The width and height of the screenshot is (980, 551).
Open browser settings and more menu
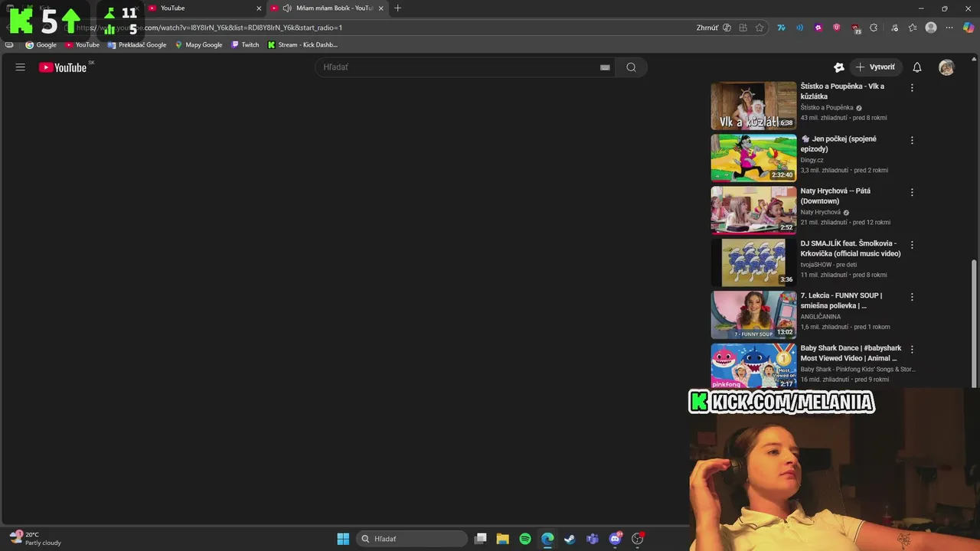(x=949, y=28)
